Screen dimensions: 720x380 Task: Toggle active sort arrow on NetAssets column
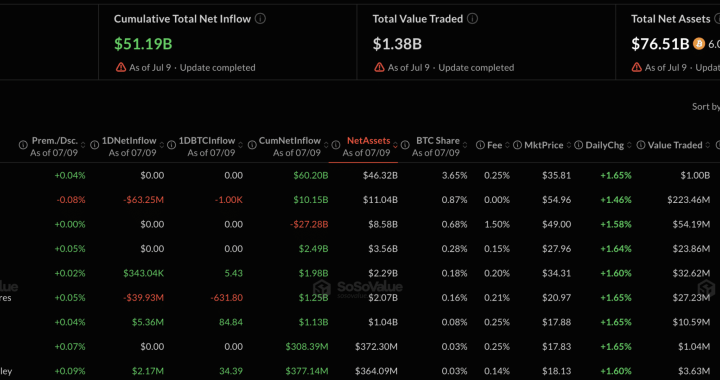click(395, 145)
